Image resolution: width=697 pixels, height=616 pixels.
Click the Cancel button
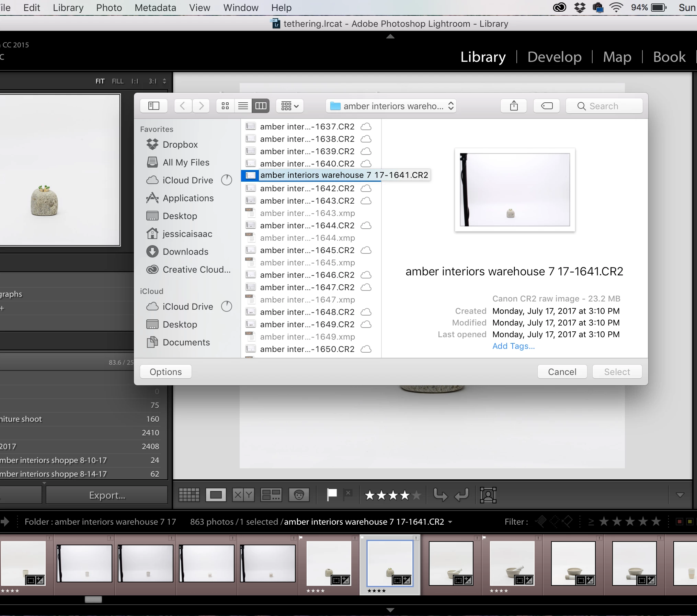coord(562,372)
